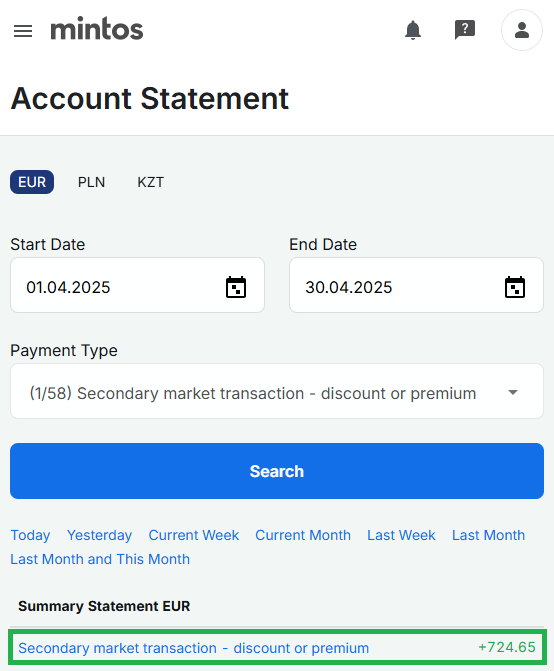
Task: Open the Start Date calendar picker
Action: pos(236,287)
